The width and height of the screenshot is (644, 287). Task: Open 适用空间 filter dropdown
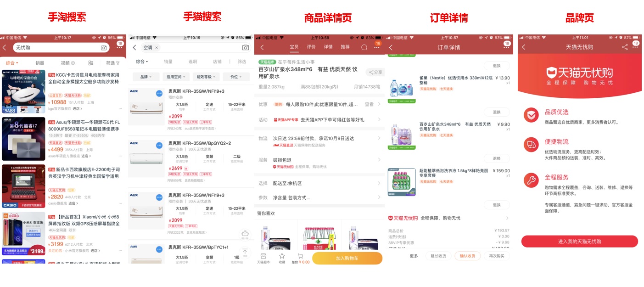pos(177,77)
